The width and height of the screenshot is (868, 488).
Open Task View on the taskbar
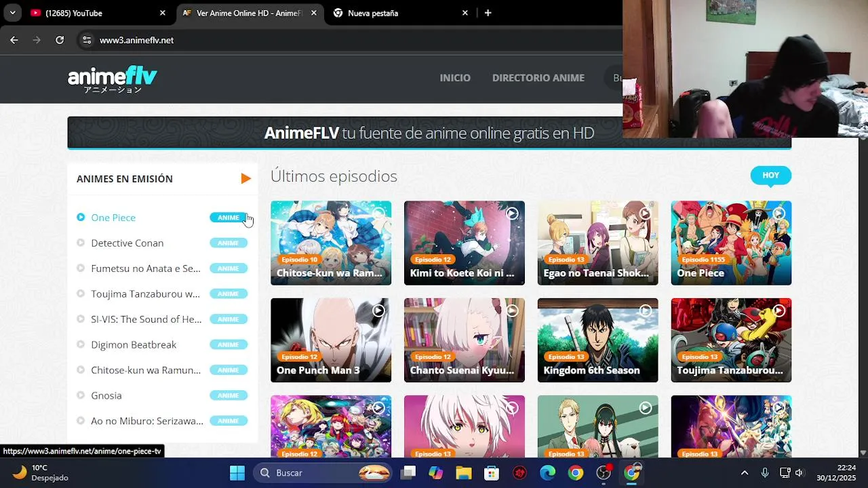coord(408,472)
